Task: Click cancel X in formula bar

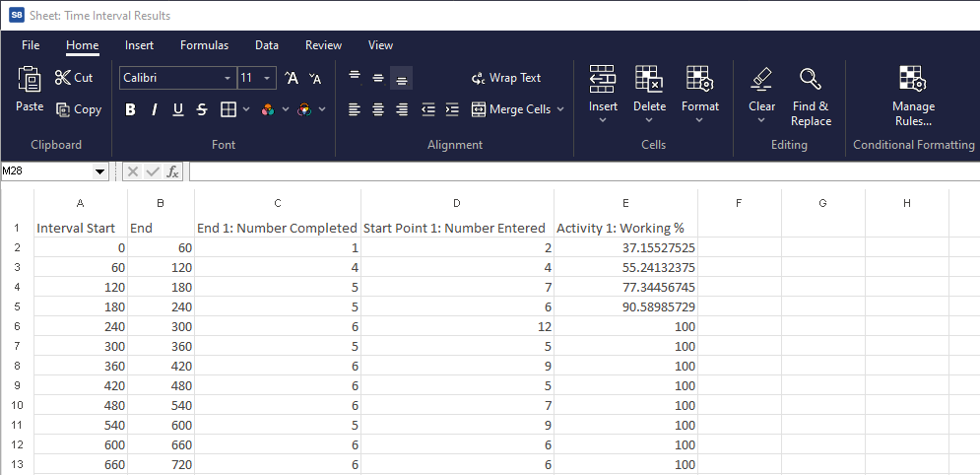Action: pos(132,171)
